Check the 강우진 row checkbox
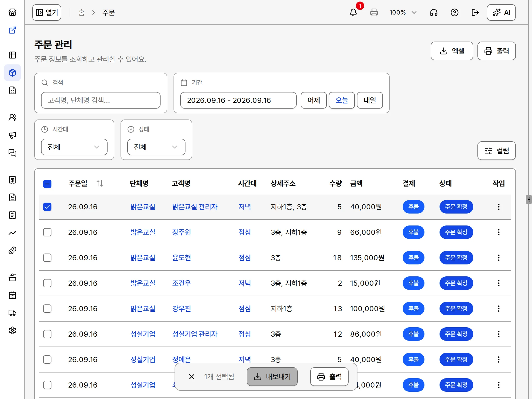This screenshot has height=399, width=532. 47,309
